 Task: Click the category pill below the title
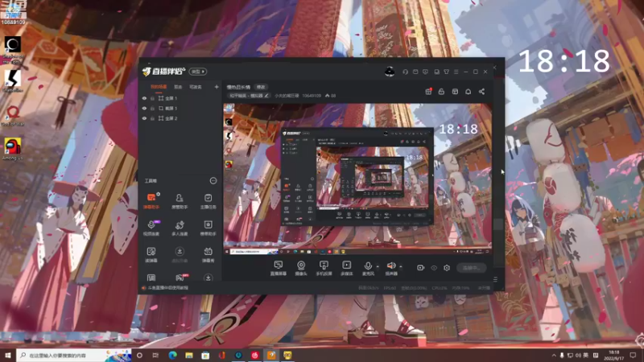coord(249,96)
